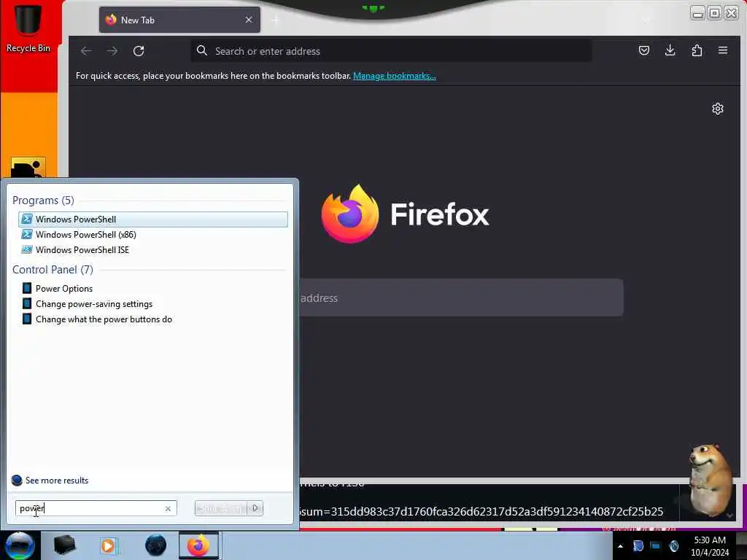Open the Firefox hamburger menu
This screenshot has width=747, height=560.
tap(723, 50)
